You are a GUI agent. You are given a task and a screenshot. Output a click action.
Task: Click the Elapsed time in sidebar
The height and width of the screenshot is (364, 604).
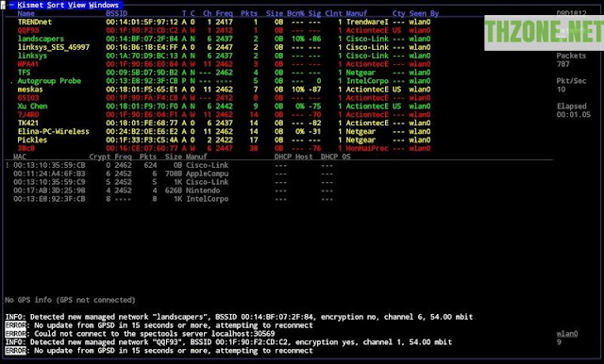(x=574, y=115)
